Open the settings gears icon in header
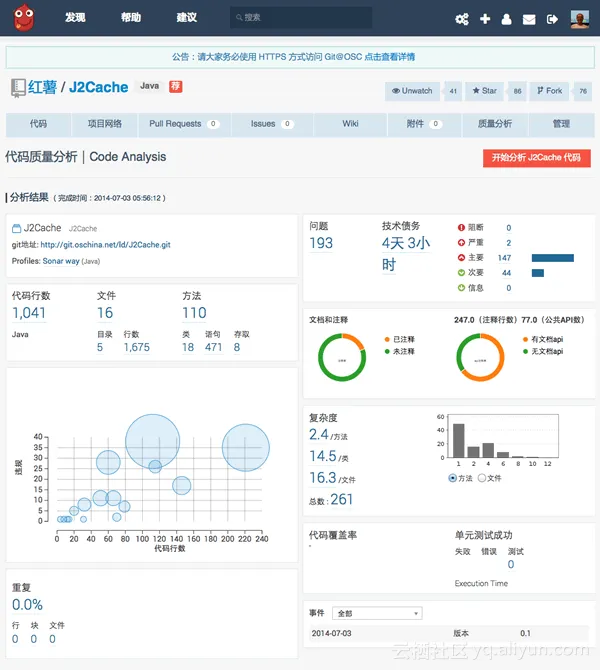 point(462,19)
